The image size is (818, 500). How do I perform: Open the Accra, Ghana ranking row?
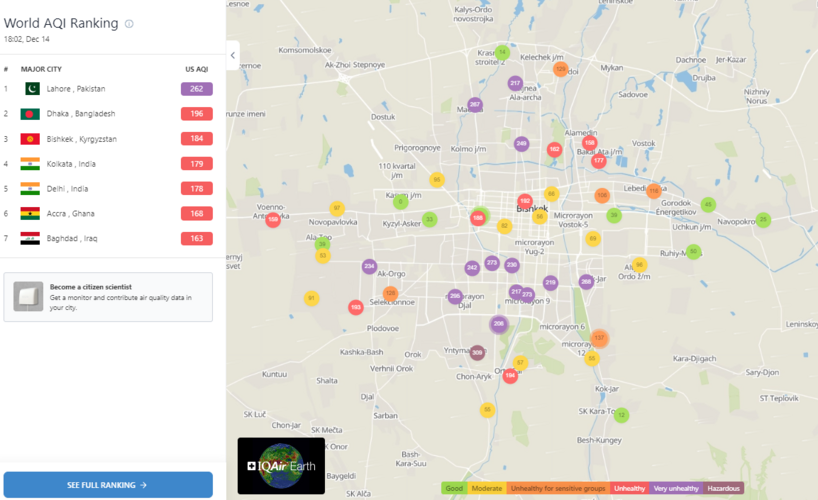tap(70, 214)
